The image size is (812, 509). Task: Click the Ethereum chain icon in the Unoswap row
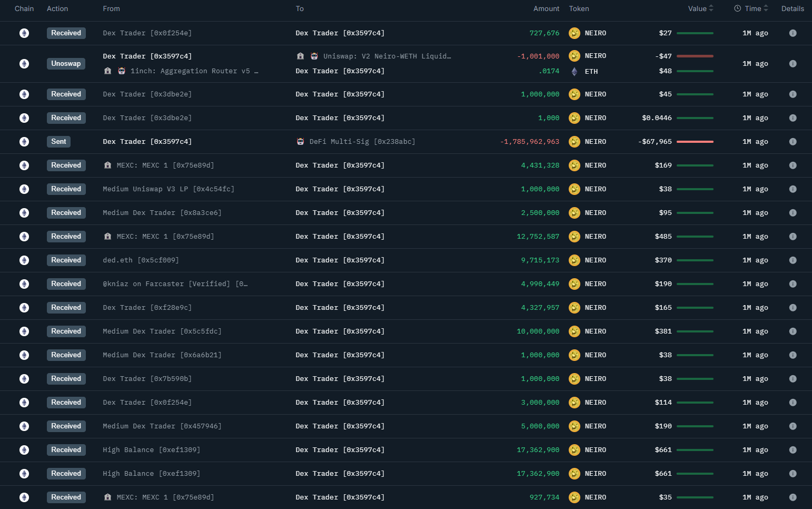24,64
